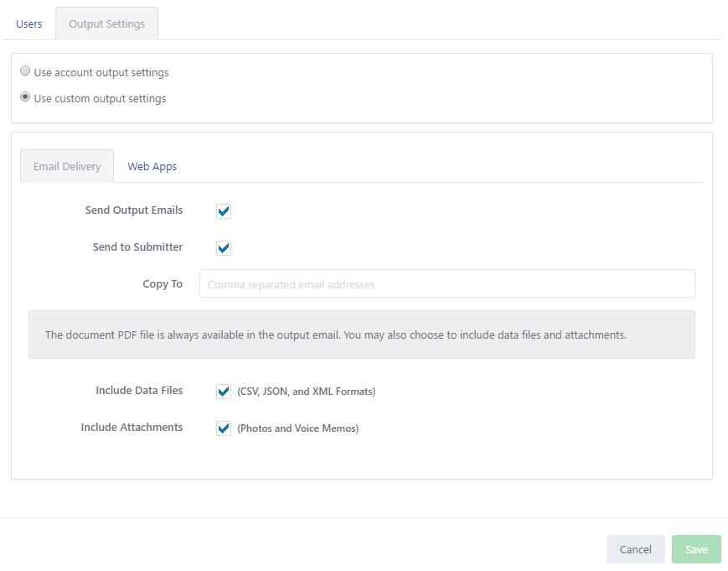Select the custom output settings radio button
Viewport: 728px width, 571px height.
coord(25,97)
